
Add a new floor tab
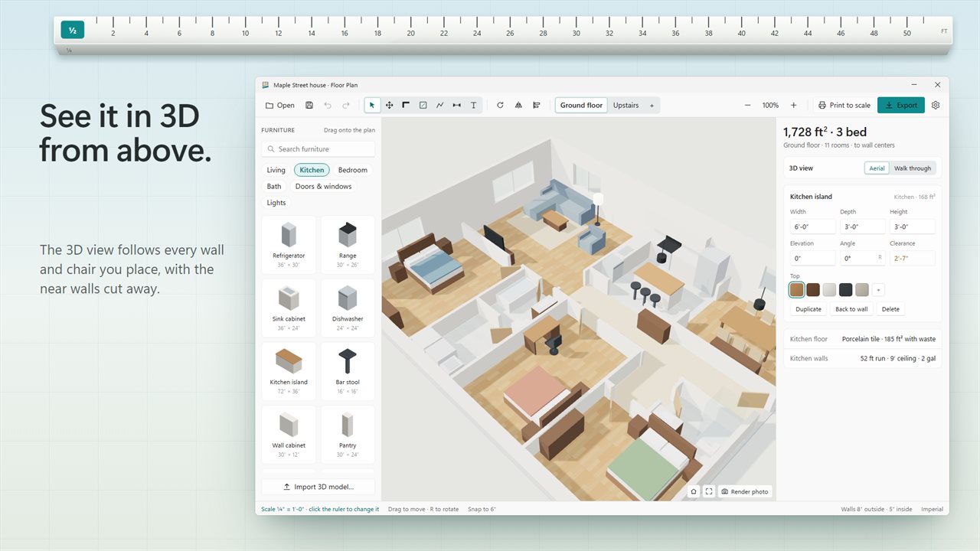tap(652, 106)
